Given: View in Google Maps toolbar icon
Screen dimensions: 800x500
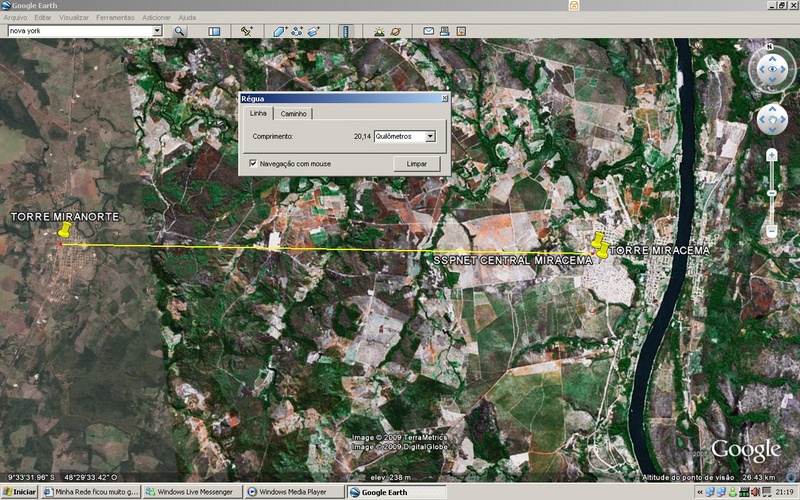Looking at the screenshot, I should (x=461, y=31).
